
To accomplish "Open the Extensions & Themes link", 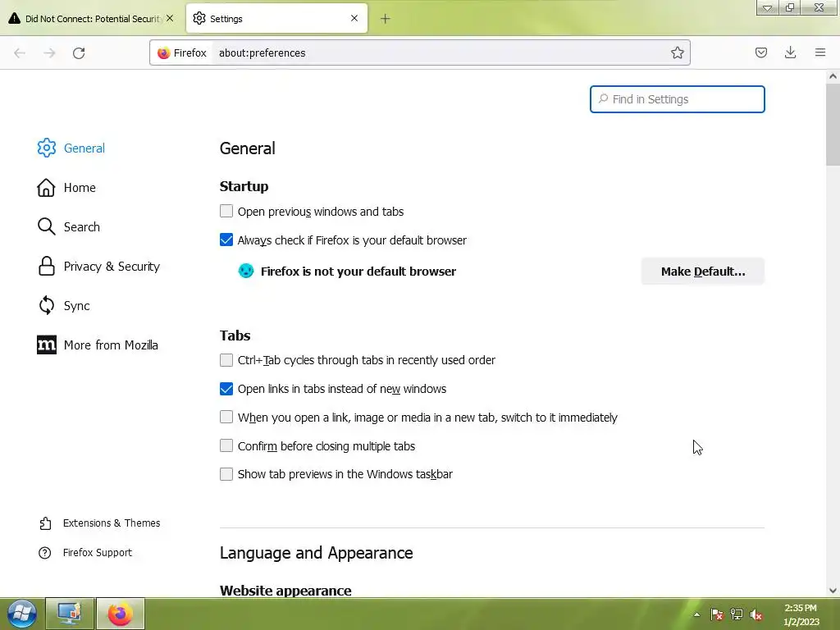I will point(112,523).
